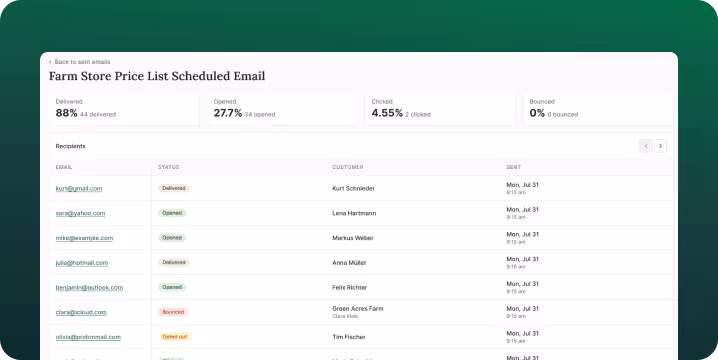Click the Farm Store Price List title
Viewport: 718px width, 360px height.
157,76
